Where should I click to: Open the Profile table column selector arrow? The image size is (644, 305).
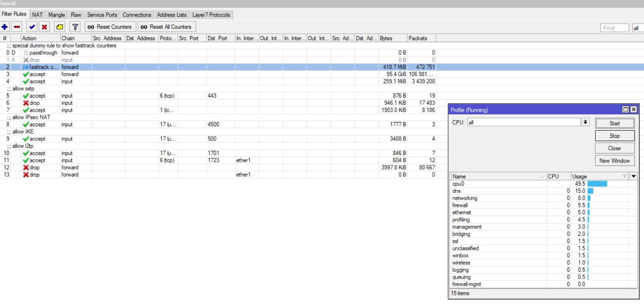click(x=634, y=176)
